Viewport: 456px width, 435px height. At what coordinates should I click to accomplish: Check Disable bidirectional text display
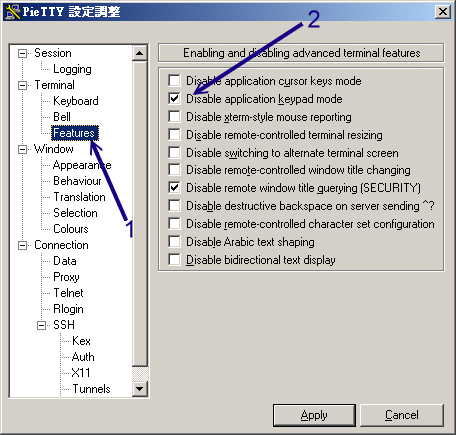pyautogui.click(x=174, y=260)
